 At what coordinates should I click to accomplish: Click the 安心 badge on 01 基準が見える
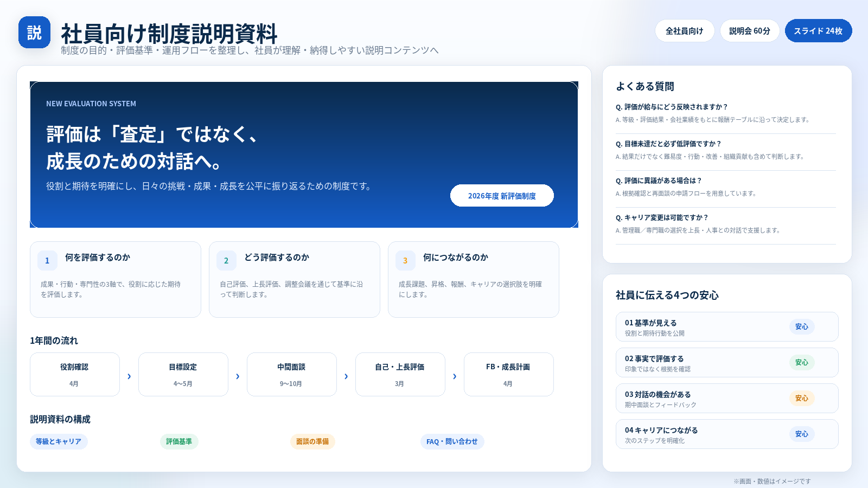coord(802,326)
